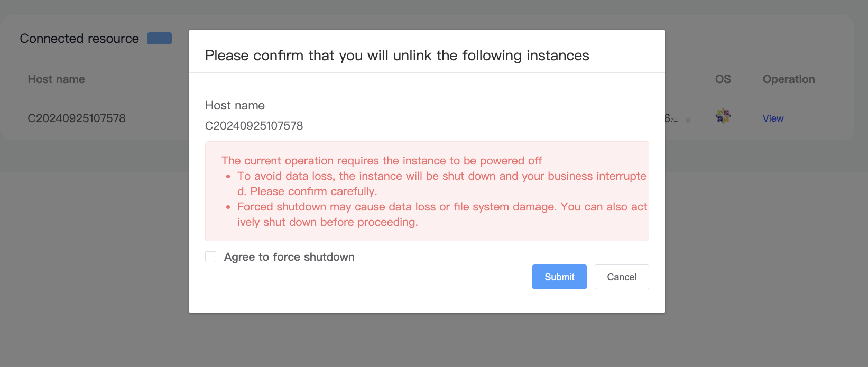This screenshot has width=868, height=367.
Task: Click the partially hidden version text beside the dialog
Action: [672, 118]
